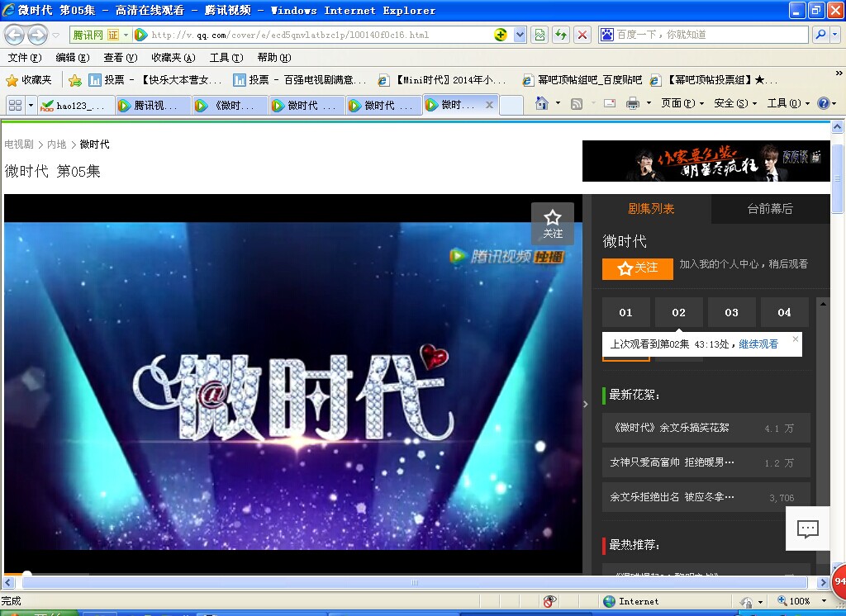846x616 pixels.
Task: Click the green plus icon in address bar
Action: click(x=500, y=35)
